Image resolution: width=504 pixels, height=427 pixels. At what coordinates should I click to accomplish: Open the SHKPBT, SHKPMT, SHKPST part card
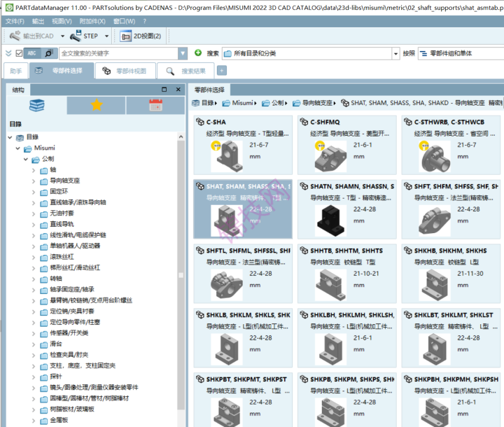(x=243, y=400)
